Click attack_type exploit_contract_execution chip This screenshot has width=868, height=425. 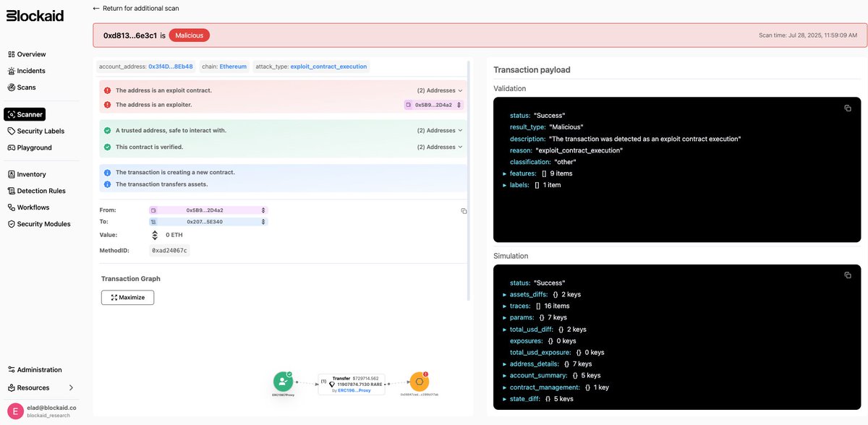pyautogui.click(x=311, y=66)
